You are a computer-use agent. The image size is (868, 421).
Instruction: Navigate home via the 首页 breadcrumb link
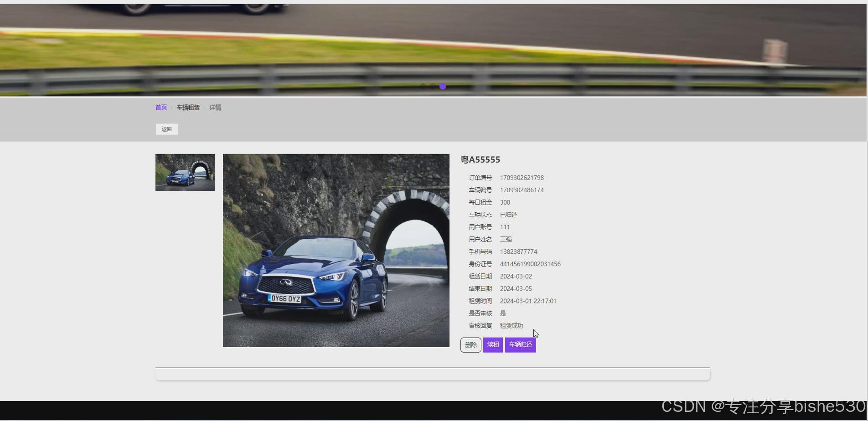point(160,107)
